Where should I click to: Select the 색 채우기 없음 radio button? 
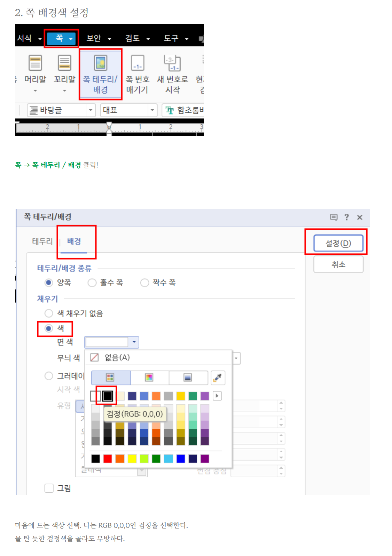49,313
